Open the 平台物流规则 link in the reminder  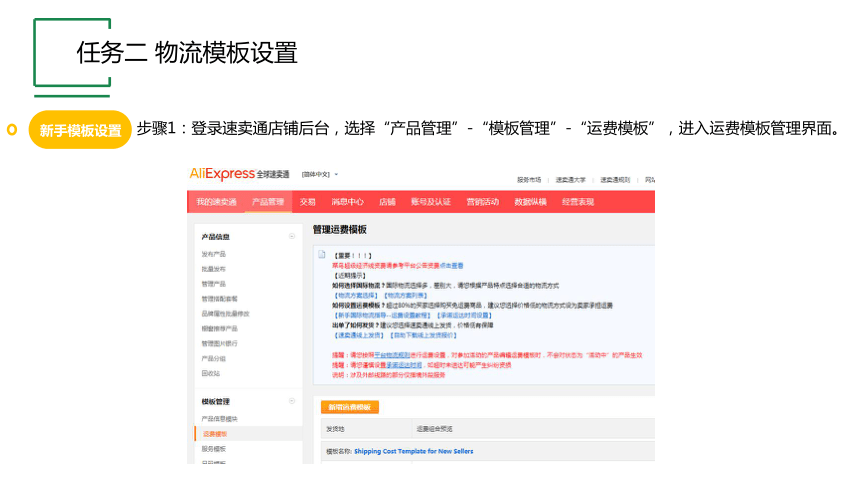click(x=392, y=355)
